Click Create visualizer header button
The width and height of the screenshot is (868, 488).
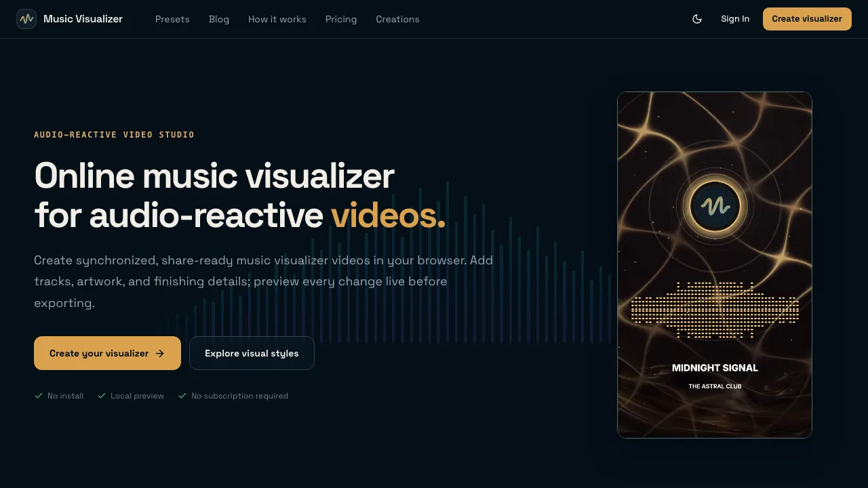coord(807,19)
